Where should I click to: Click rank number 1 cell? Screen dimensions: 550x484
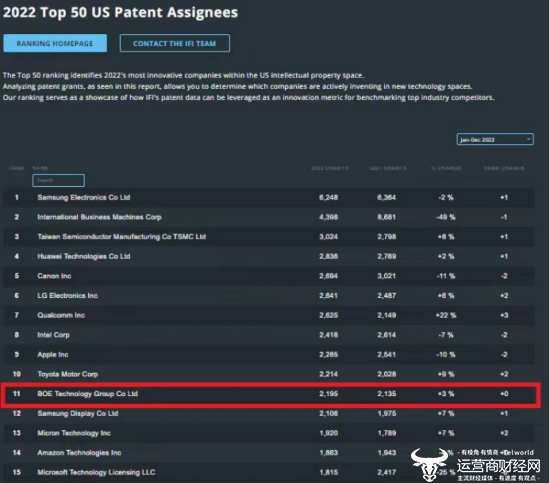tap(16, 197)
